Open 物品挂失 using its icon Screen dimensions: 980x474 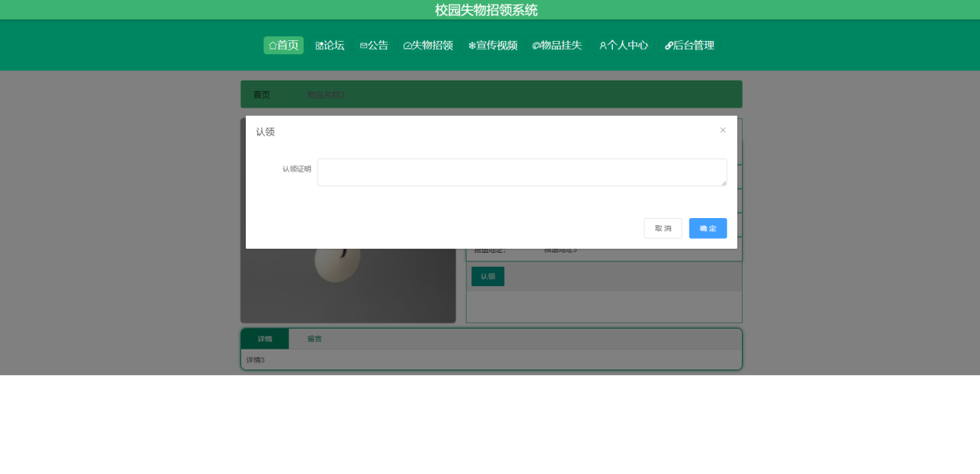(x=536, y=46)
